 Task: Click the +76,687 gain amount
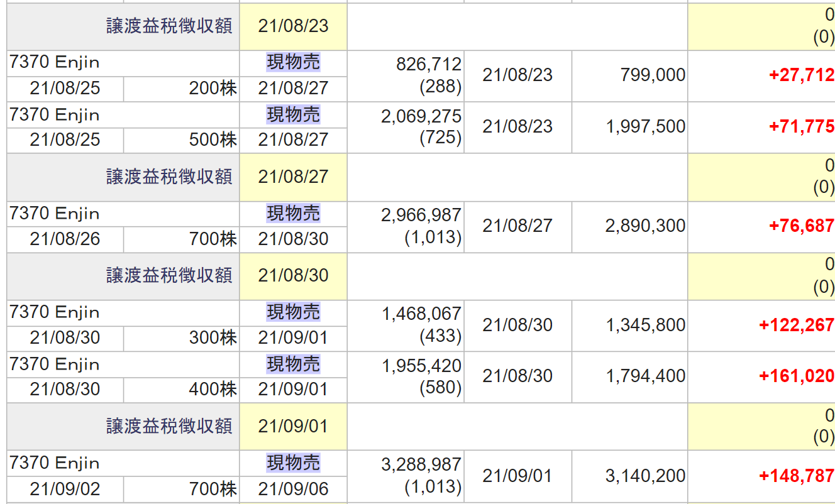pos(801,226)
